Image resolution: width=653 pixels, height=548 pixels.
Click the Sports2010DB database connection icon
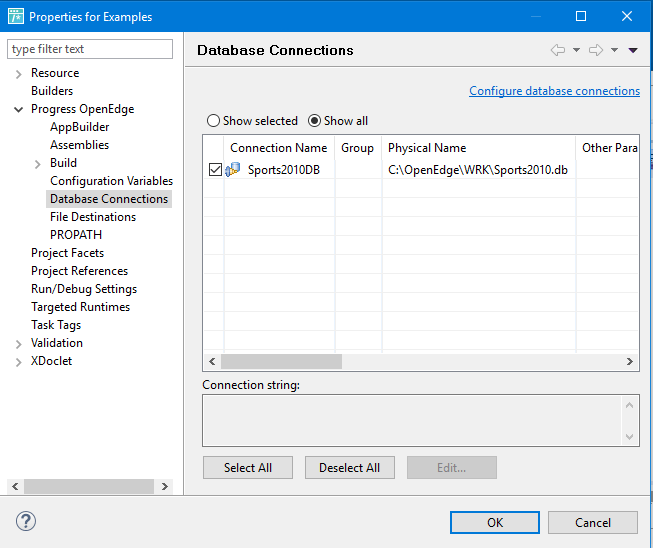point(233,169)
